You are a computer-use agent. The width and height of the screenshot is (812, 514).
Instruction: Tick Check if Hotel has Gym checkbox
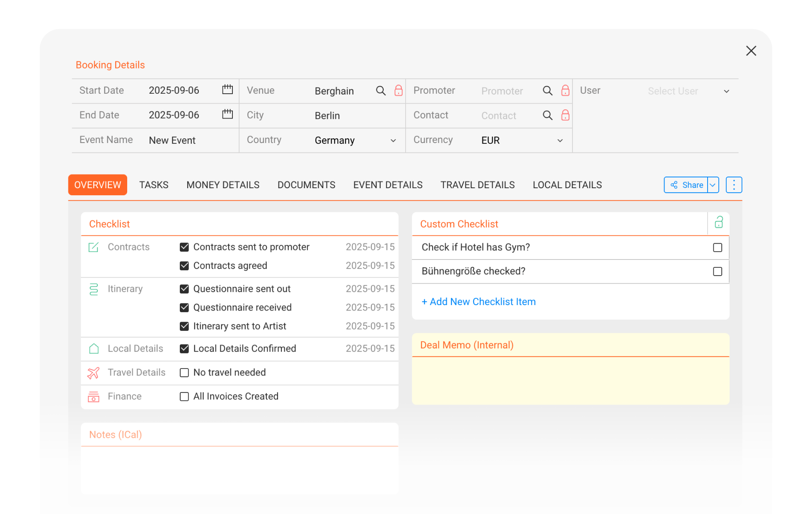coord(718,247)
